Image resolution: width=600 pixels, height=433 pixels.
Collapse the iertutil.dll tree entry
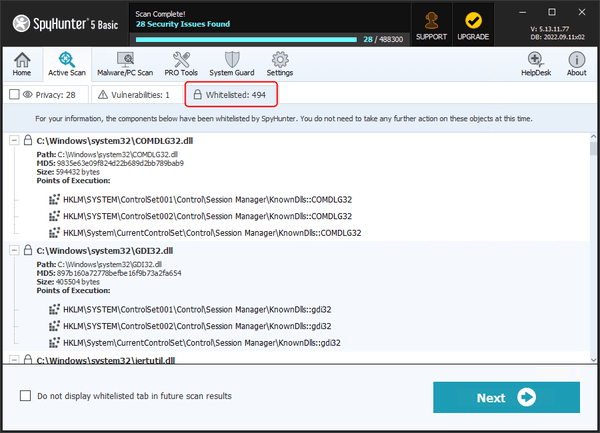pos(14,359)
